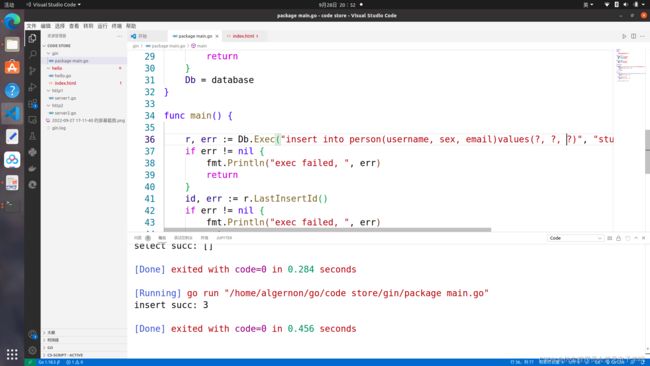Click the lock scroll icon in output panel

pyautogui.click(x=618, y=238)
